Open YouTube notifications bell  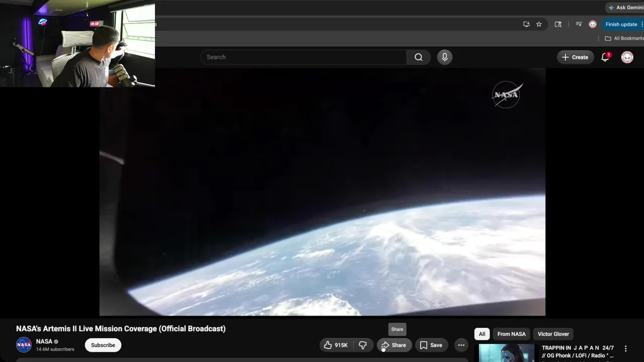click(605, 57)
